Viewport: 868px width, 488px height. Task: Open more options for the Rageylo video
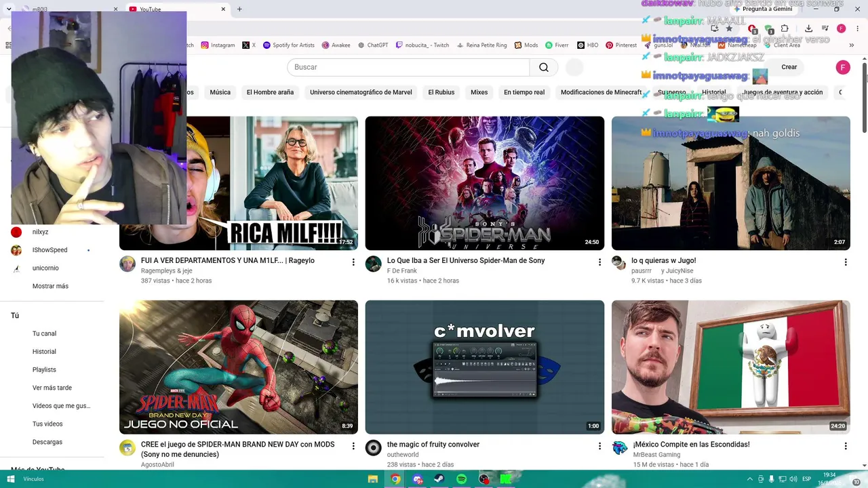click(353, 262)
